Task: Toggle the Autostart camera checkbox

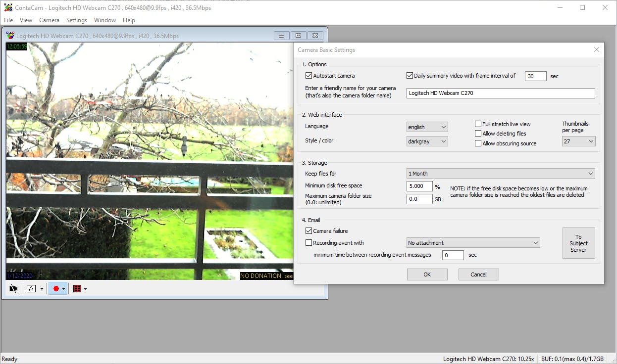Action: (x=309, y=76)
